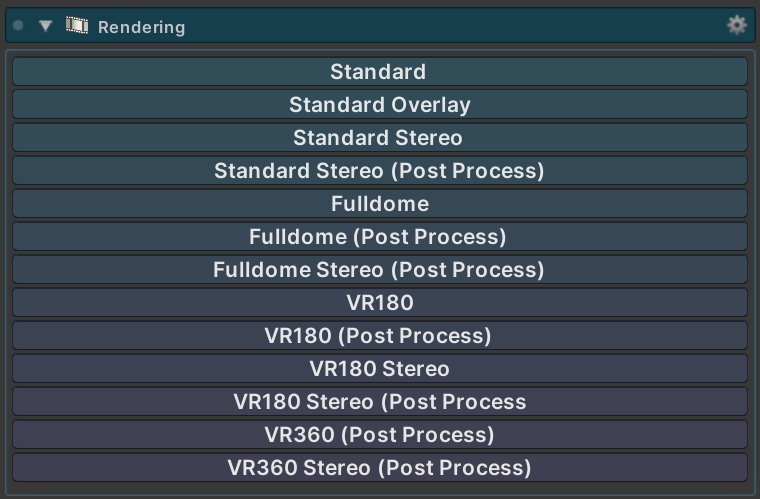Screen dimensions: 760x499
Task: Pick VR180 Stereo (Post Process preset
Action: pos(380,402)
